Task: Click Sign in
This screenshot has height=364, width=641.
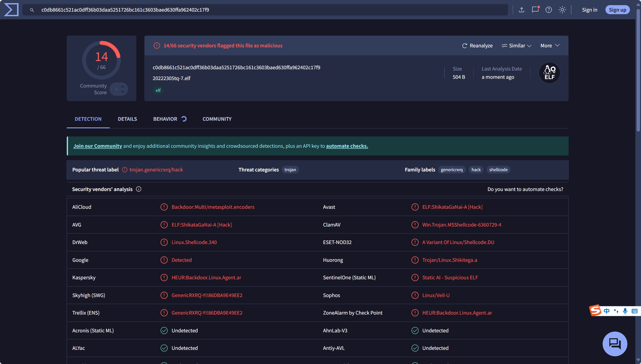Action: point(589,10)
